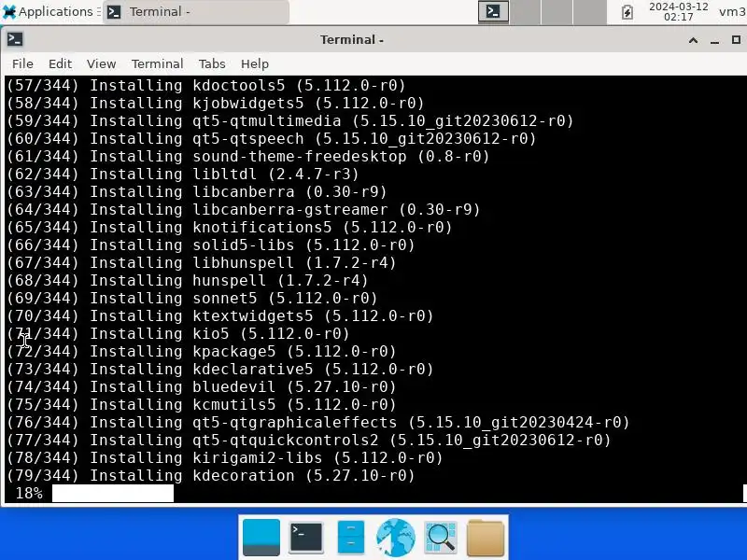The width and height of the screenshot is (747, 560).
Task: Click the line installing knotifications5
Action: [229, 227]
